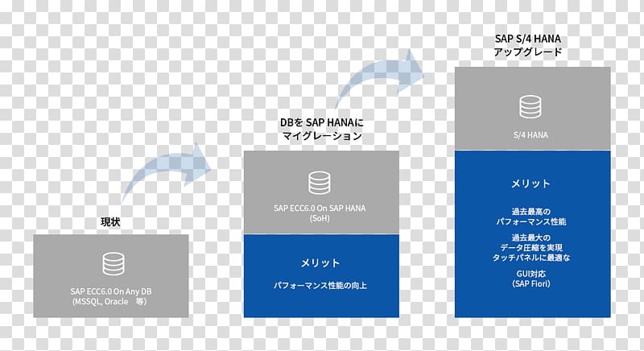Select the text SAP ECC6.0 On Any DB
The image size is (644, 351).
(111, 291)
